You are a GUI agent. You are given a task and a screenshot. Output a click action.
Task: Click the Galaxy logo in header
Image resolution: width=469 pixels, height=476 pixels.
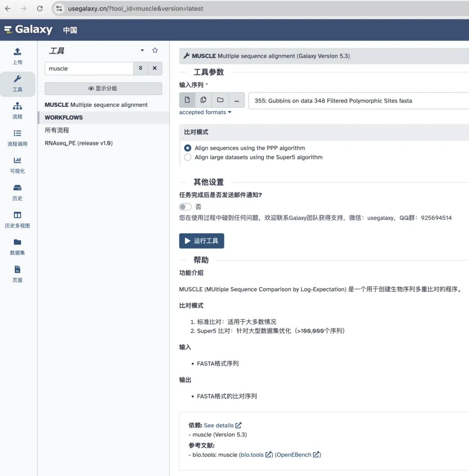[28, 30]
